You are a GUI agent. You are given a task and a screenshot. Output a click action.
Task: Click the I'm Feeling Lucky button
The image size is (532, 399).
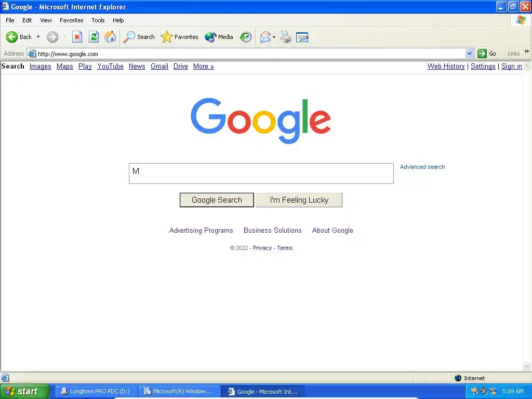click(x=299, y=200)
